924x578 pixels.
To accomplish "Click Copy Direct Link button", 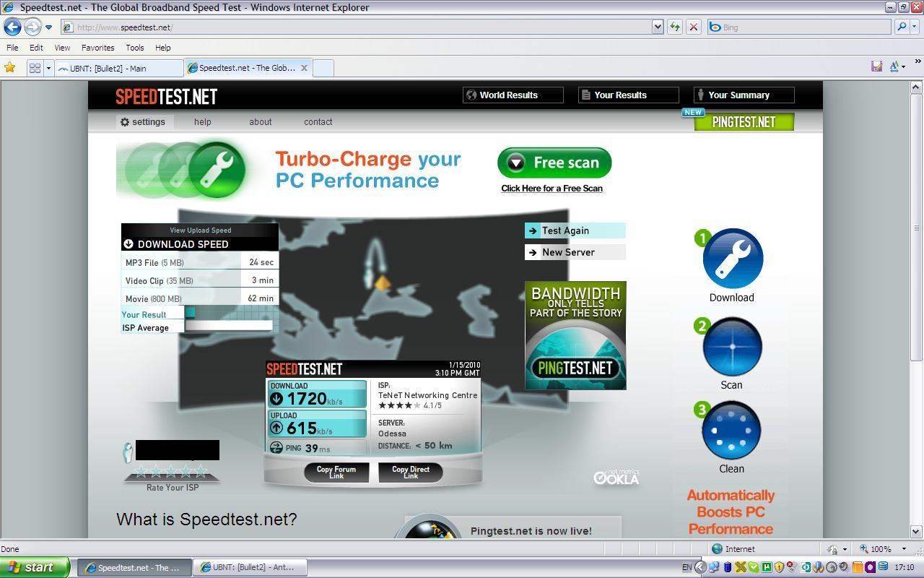I will pos(411,473).
